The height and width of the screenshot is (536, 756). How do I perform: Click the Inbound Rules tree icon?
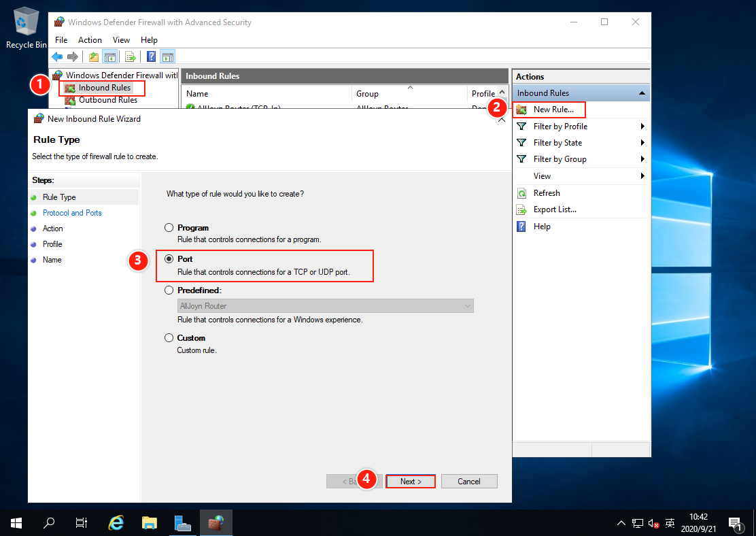[x=70, y=88]
